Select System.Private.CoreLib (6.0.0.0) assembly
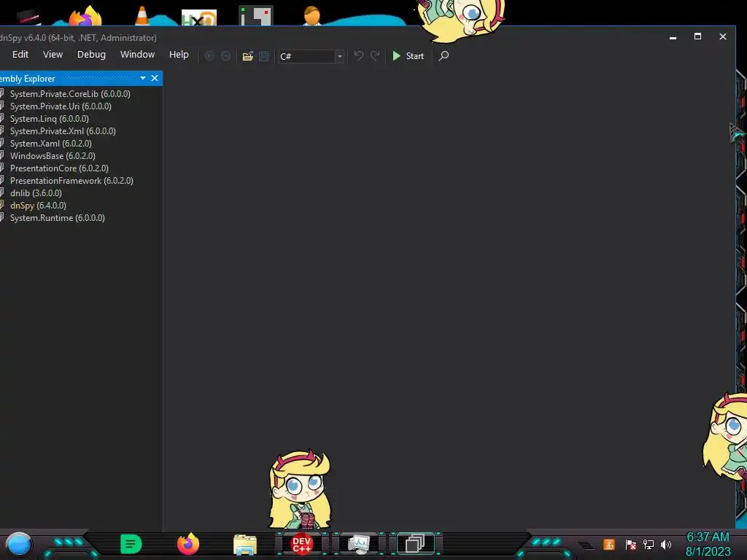The image size is (747, 560). (70, 94)
